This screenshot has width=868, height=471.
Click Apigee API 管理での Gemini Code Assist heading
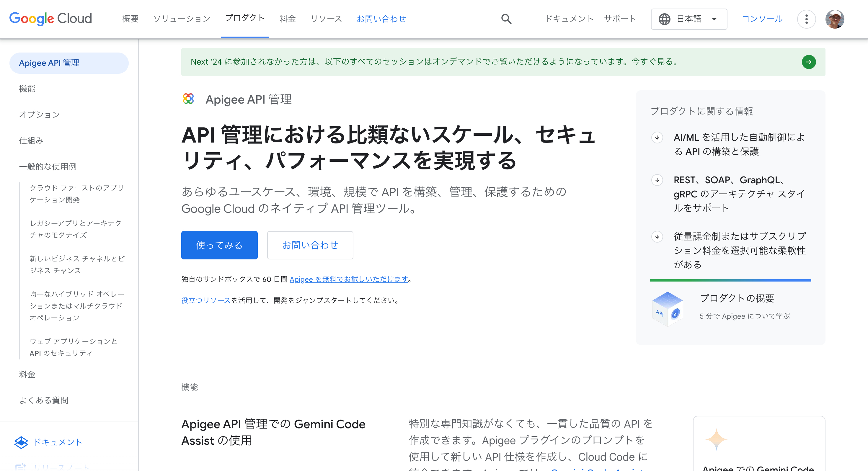point(273,432)
